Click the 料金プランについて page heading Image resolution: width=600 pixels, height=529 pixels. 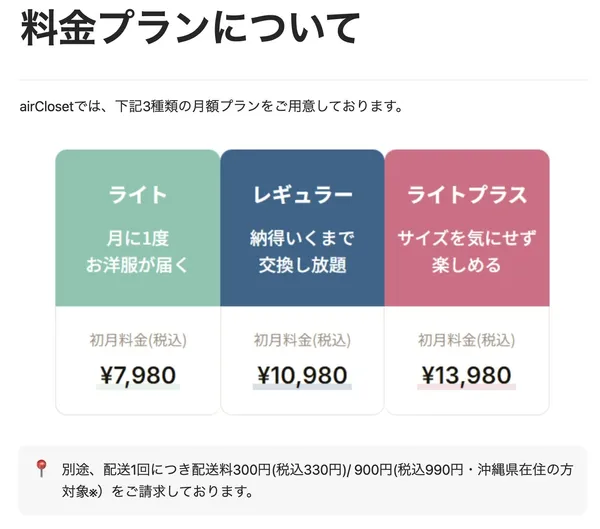pos(190,28)
